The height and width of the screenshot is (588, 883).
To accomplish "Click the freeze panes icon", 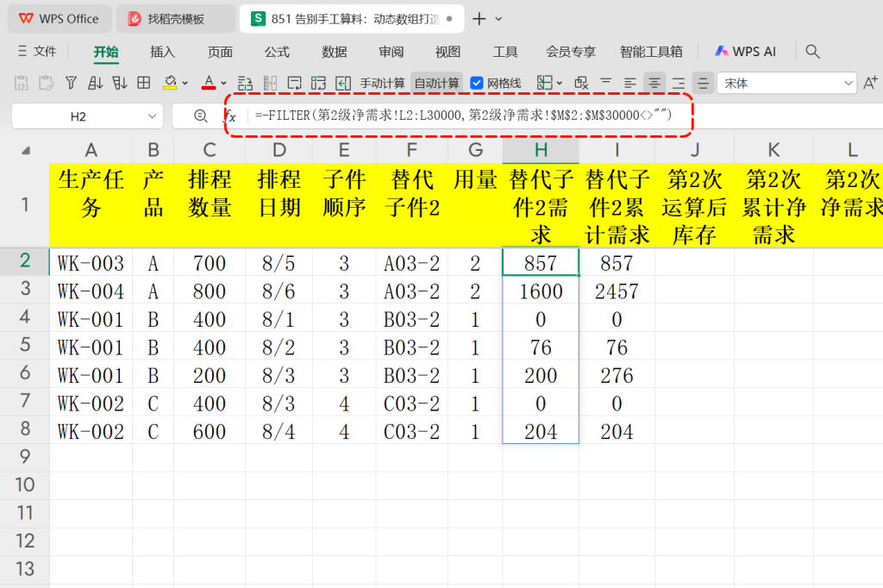I will [545, 84].
